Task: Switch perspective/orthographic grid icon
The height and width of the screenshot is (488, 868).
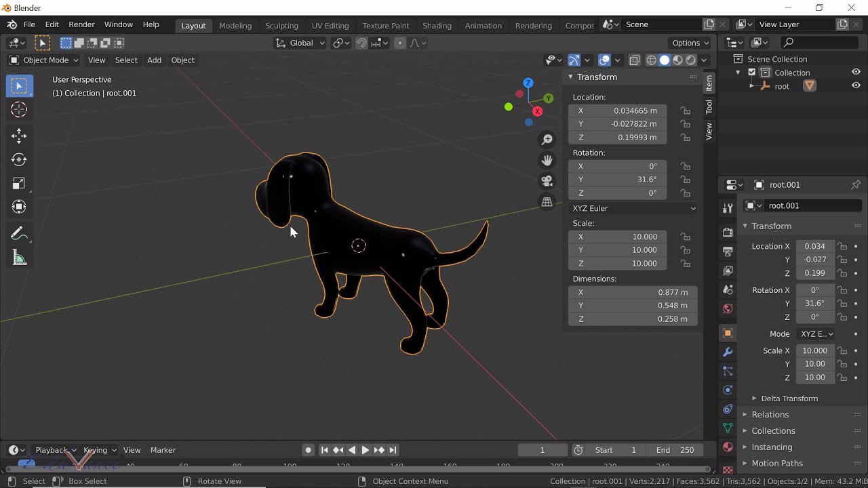Action: pos(547,202)
